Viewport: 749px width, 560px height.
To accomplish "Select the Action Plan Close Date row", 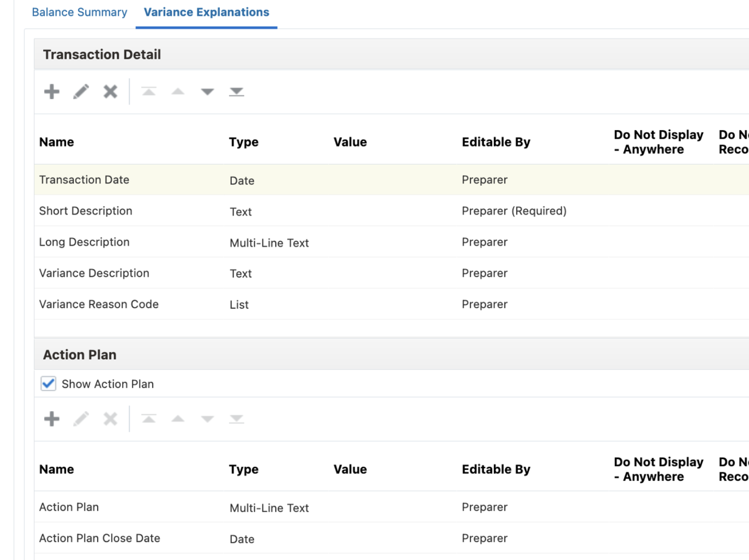I will coord(392,538).
